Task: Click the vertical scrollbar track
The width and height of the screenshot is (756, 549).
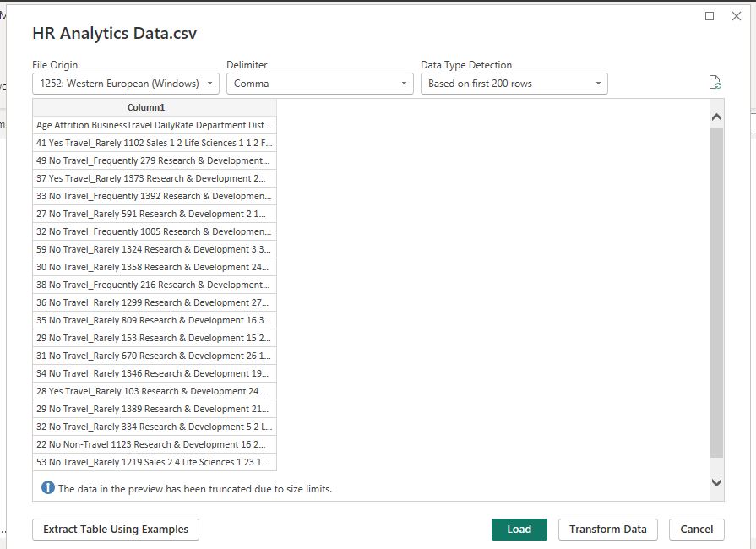Action: pos(717,296)
